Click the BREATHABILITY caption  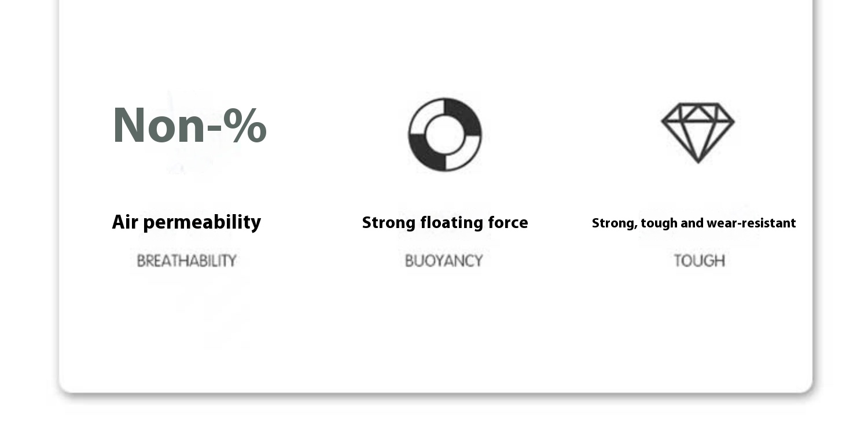[186, 261]
